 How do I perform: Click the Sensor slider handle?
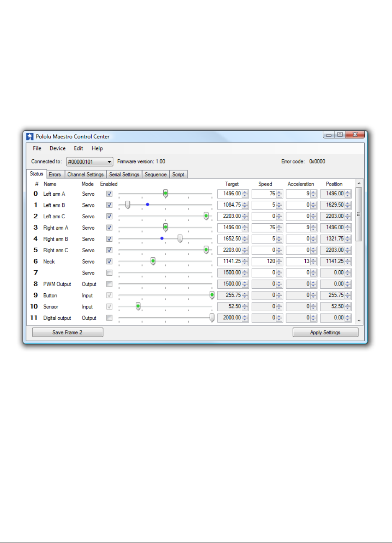(138, 307)
